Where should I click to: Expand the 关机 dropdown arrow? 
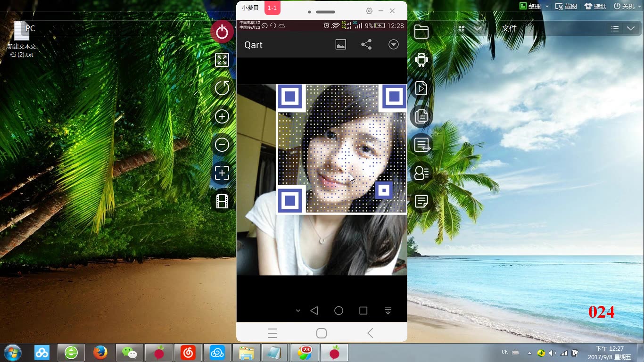(x=639, y=7)
